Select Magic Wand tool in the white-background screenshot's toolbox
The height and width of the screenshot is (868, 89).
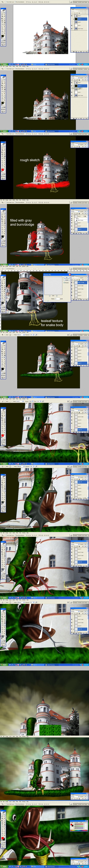tap(4, 14)
